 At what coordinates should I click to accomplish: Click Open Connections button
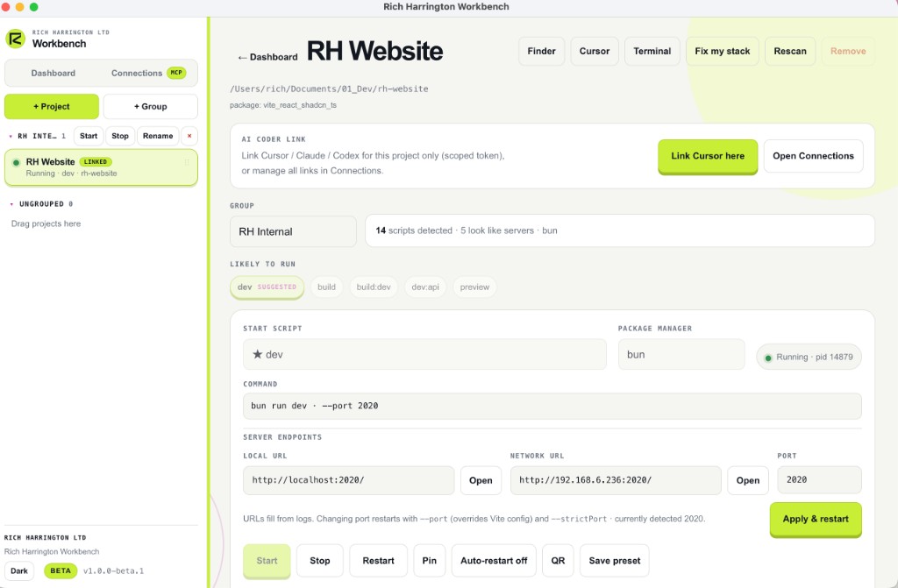(x=813, y=156)
